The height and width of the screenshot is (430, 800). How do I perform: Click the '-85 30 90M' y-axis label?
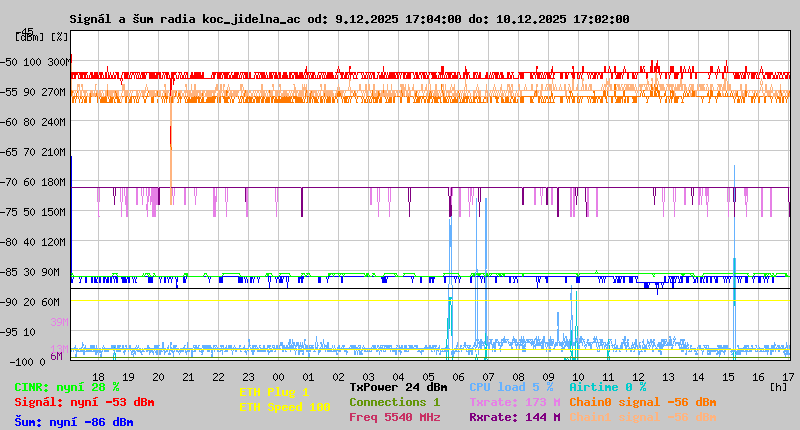pyautogui.click(x=30, y=272)
